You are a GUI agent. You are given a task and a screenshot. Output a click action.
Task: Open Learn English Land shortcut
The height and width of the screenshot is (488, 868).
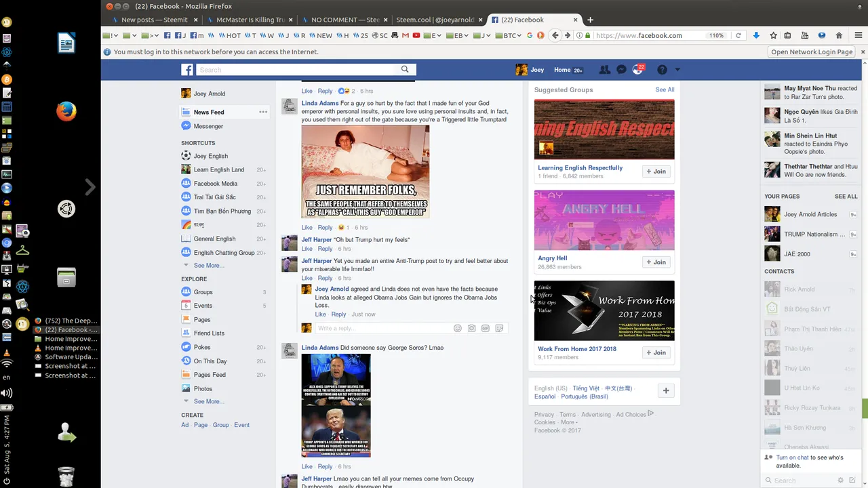[x=219, y=169]
